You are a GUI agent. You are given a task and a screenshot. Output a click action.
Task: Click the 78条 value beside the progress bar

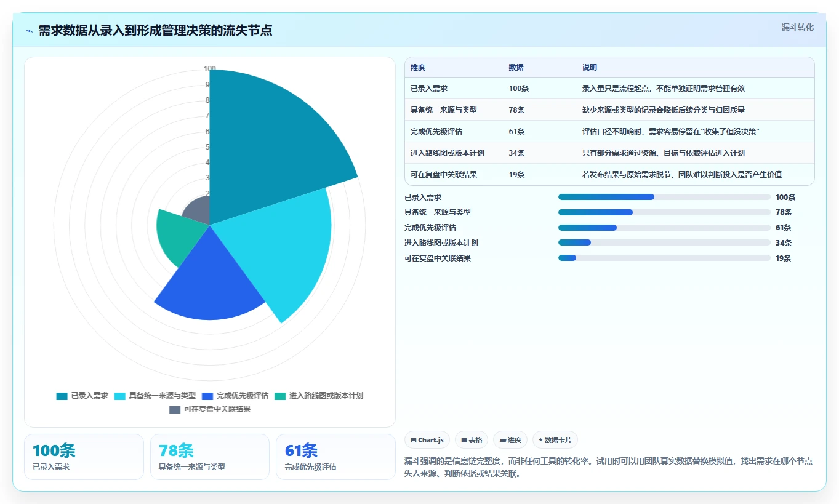click(784, 212)
